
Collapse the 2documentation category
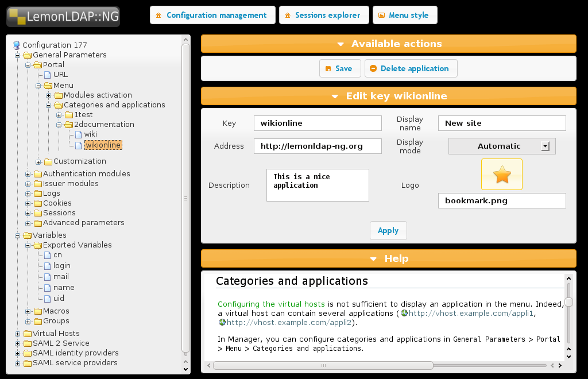[x=59, y=125]
